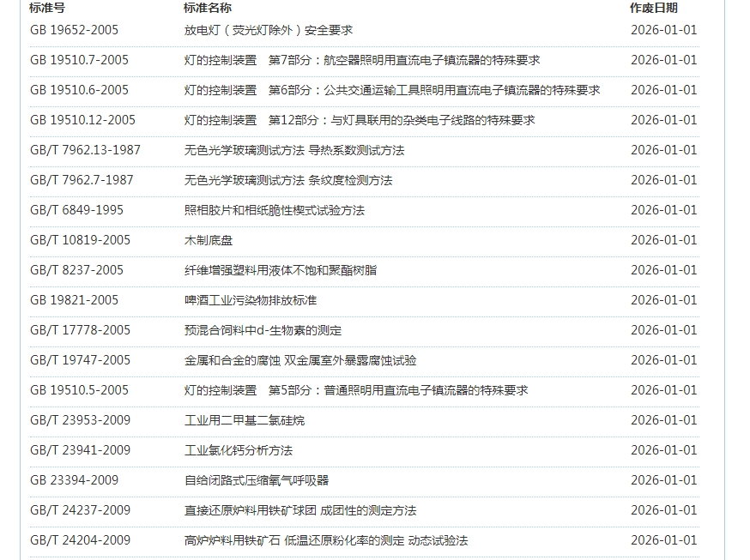Click standard number GB 19510.12-2005

[82, 120]
